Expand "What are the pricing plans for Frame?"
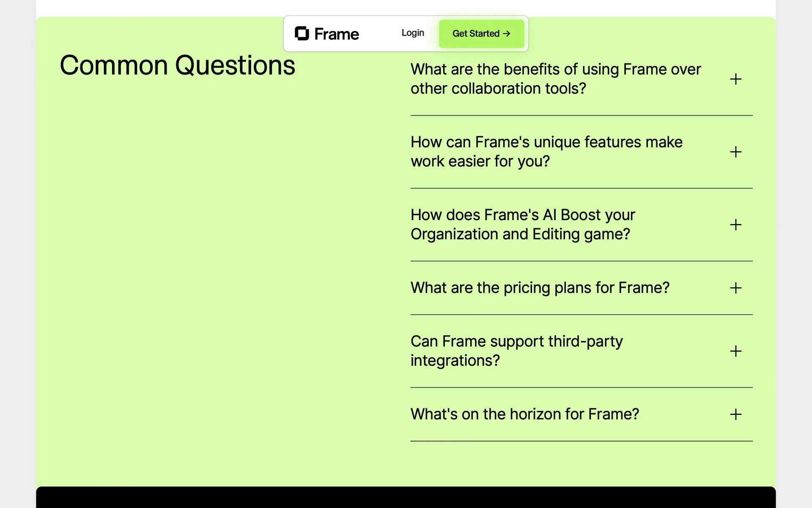Screen dimensions: 812x508 click(540, 288)
